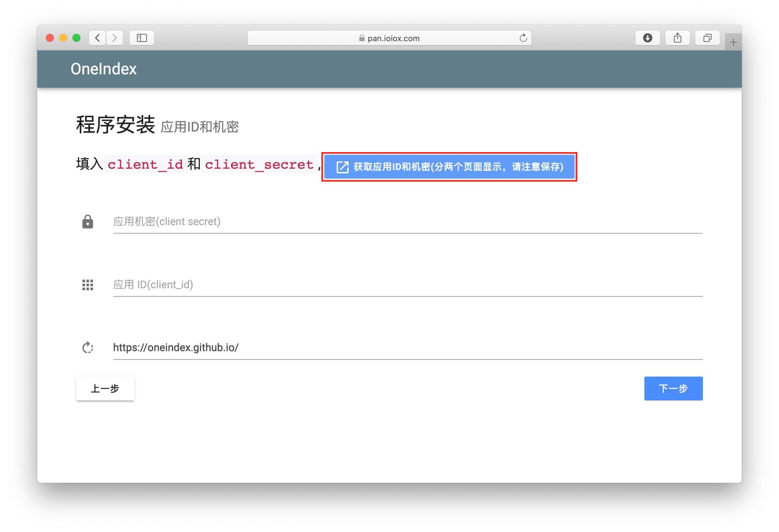Click the redirect icon beside URL field

click(87, 348)
